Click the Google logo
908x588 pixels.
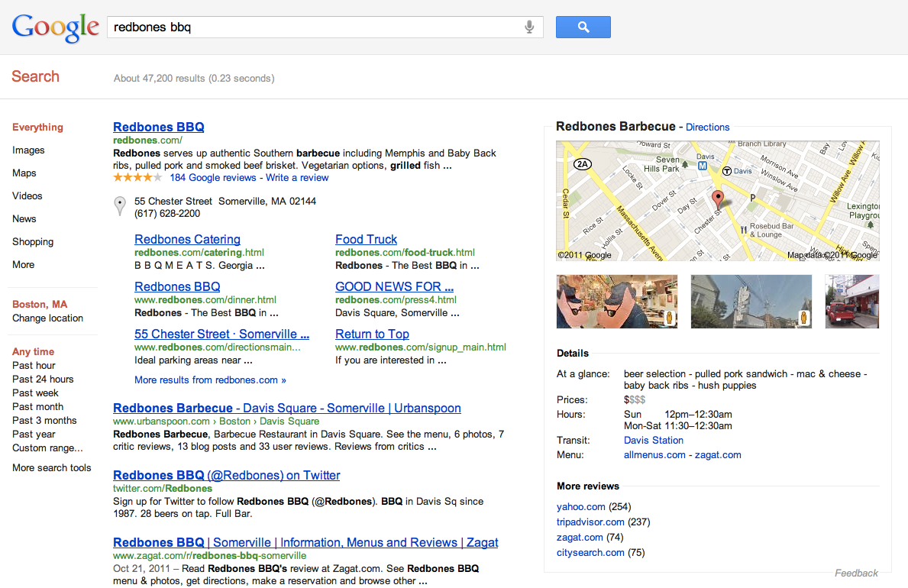tap(55, 27)
